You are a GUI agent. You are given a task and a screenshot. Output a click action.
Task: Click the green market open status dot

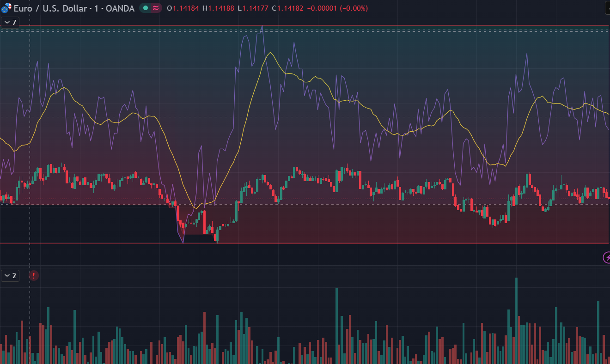[146, 8]
